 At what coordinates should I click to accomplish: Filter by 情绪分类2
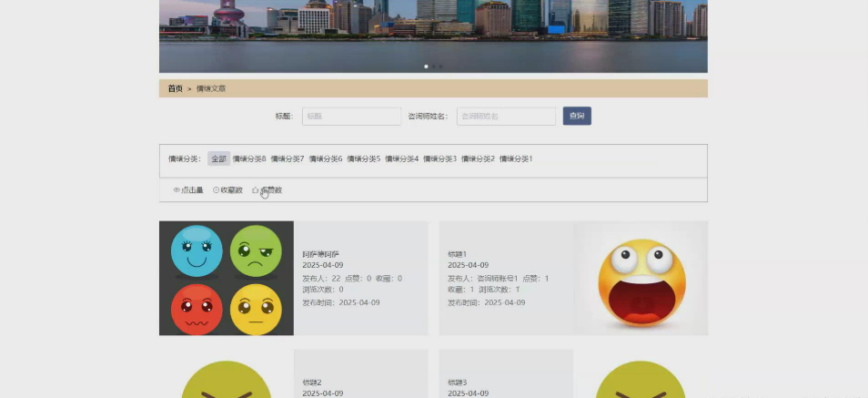[479, 158]
